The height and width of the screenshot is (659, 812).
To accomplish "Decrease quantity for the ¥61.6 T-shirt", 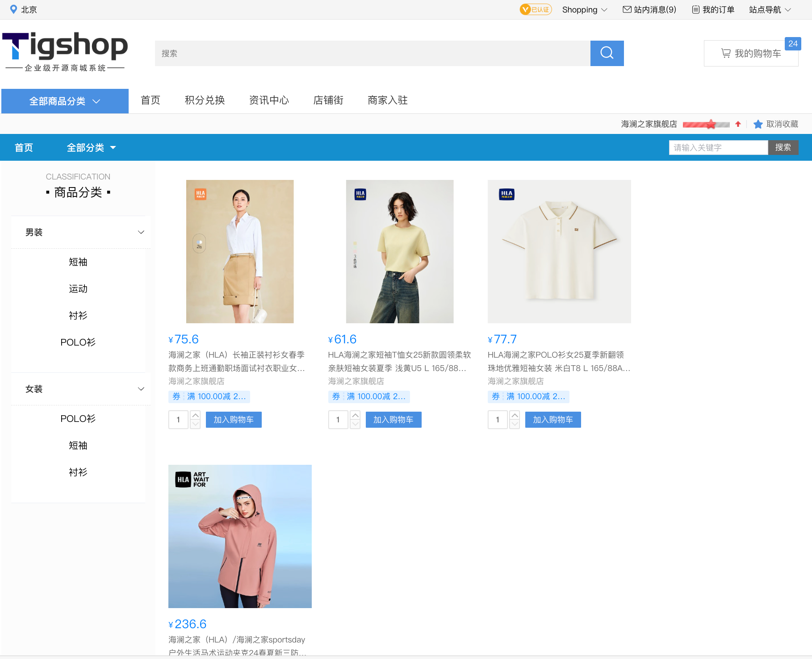I will coord(355,424).
